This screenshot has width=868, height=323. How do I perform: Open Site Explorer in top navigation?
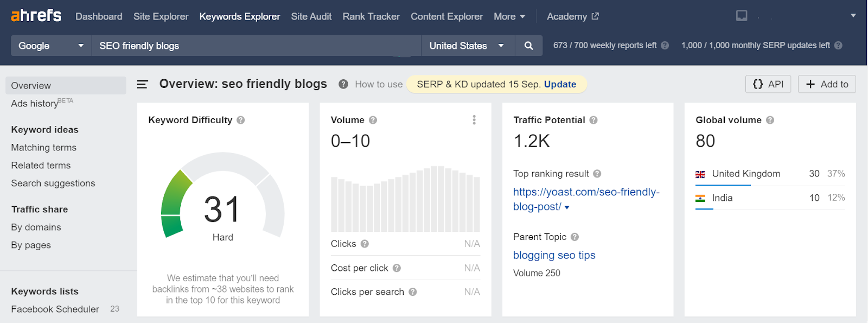coord(161,16)
